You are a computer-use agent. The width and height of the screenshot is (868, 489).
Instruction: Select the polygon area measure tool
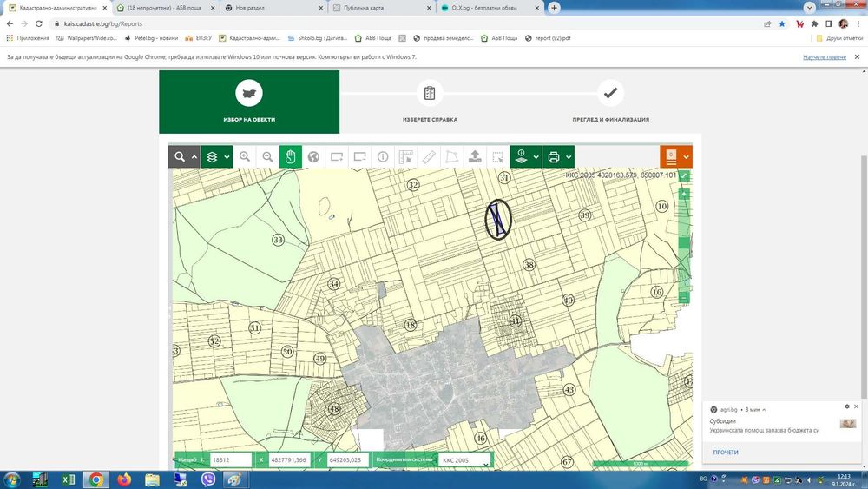[x=451, y=157]
